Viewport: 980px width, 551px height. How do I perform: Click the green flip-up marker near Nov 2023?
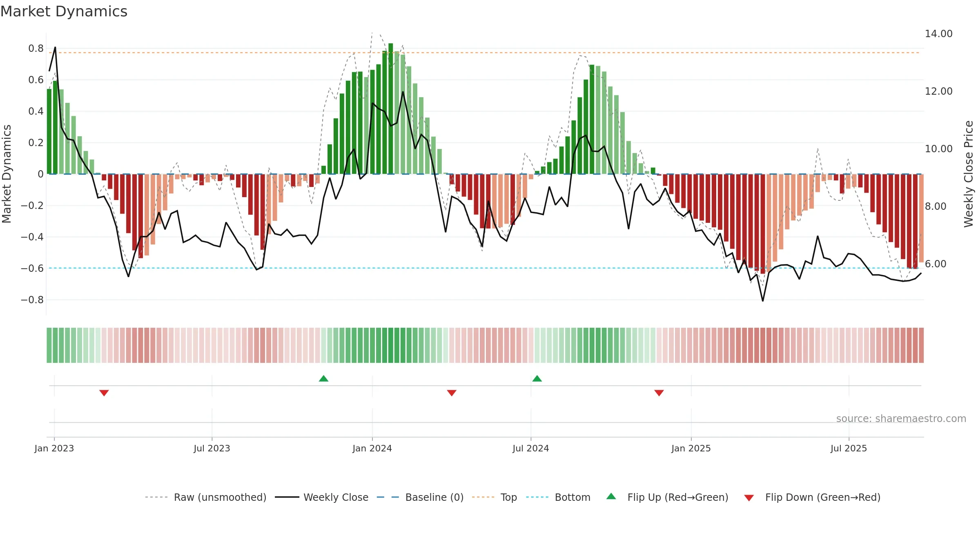323,378
